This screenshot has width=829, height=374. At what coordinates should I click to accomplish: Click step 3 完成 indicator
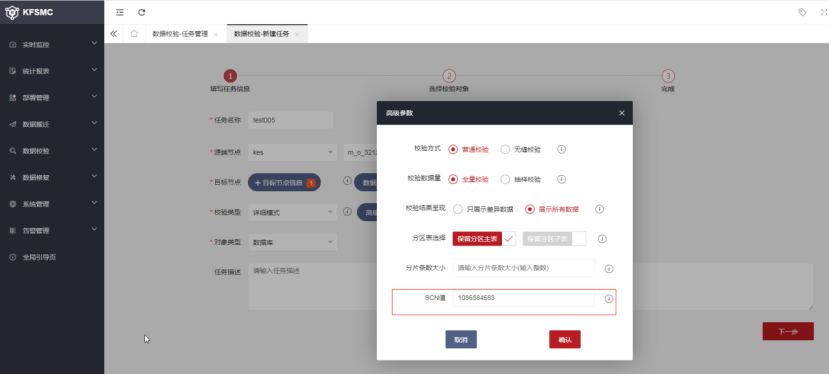click(x=668, y=76)
